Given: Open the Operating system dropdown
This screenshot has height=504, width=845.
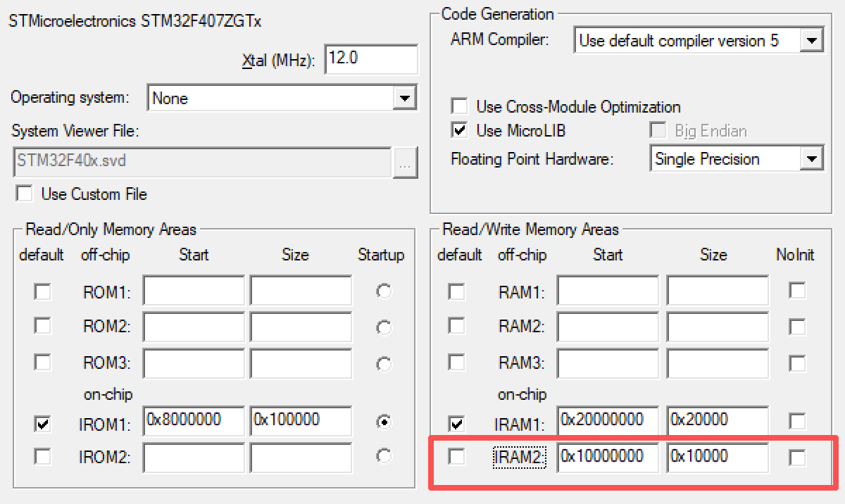Looking at the screenshot, I should (403, 98).
